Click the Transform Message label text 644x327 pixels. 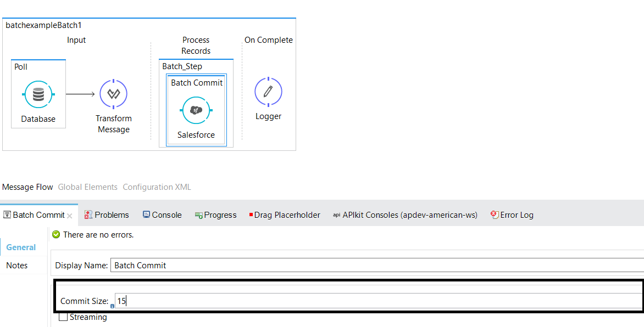(x=114, y=124)
